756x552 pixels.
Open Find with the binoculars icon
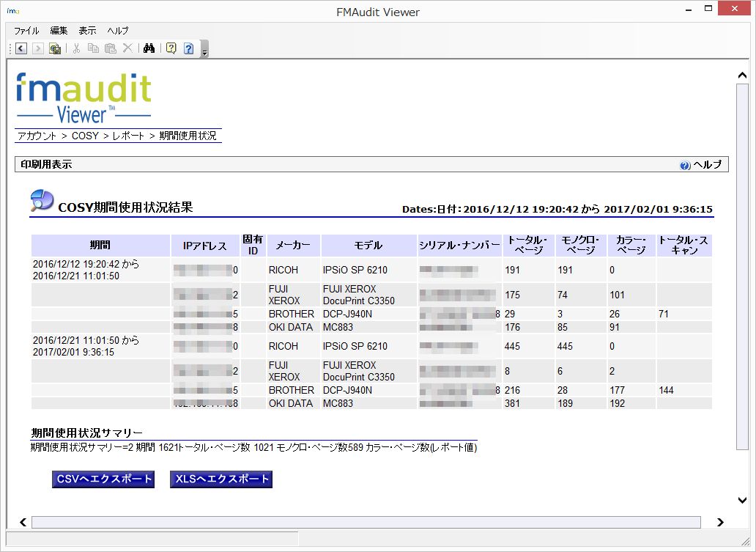tap(149, 48)
